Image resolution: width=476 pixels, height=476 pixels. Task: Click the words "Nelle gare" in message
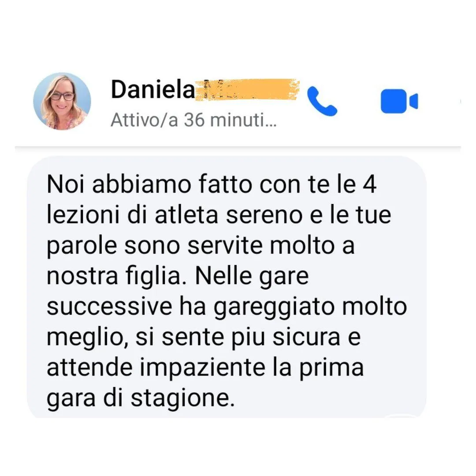click(252, 277)
